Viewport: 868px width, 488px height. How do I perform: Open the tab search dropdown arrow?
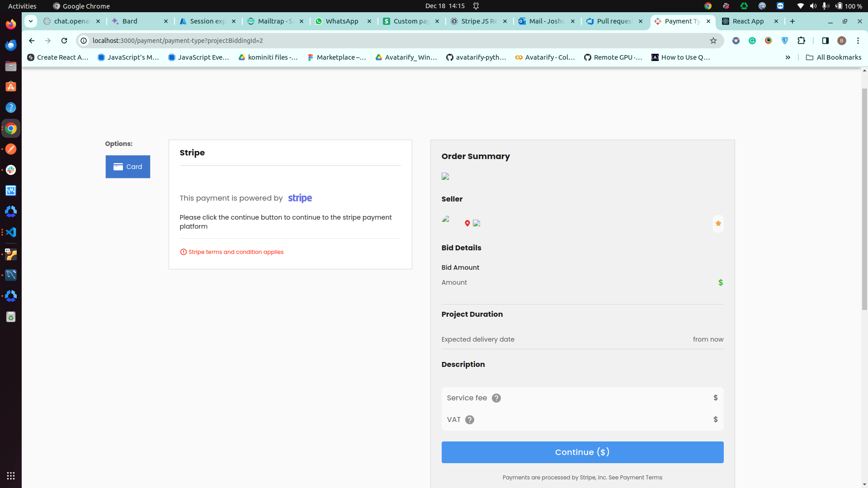click(x=31, y=21)
